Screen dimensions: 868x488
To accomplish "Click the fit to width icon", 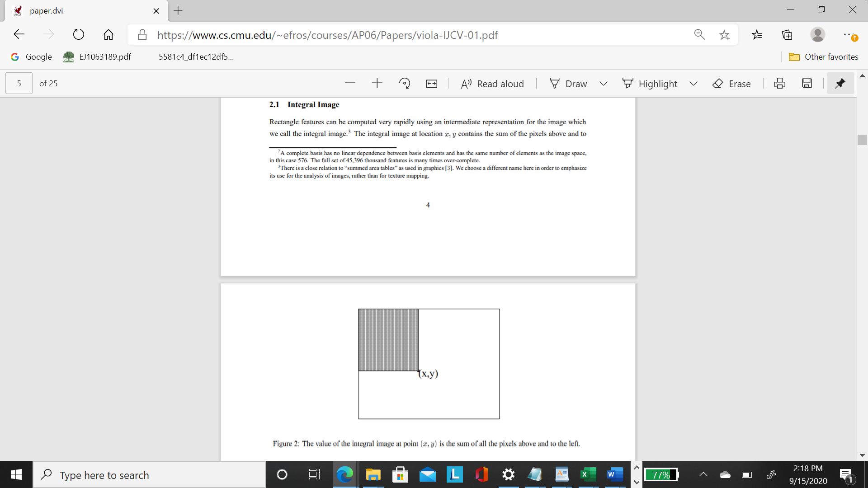I will tap(432, 84).
